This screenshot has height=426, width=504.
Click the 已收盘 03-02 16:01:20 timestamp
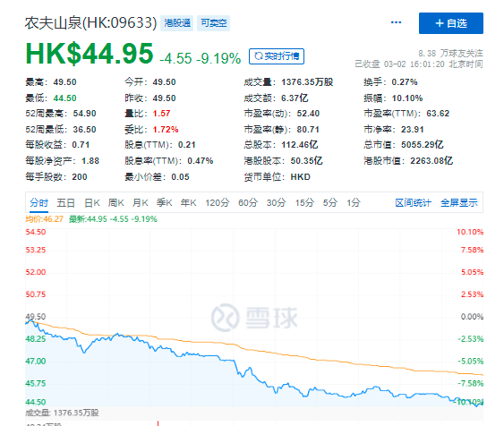419,64
